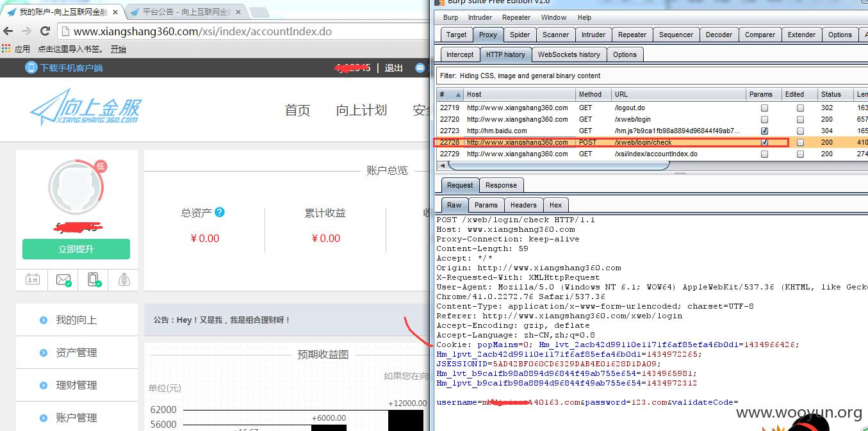Viewport: 868px width, 431px height.
Task: Sort history by the Method column header
Action: pos(593,94)
